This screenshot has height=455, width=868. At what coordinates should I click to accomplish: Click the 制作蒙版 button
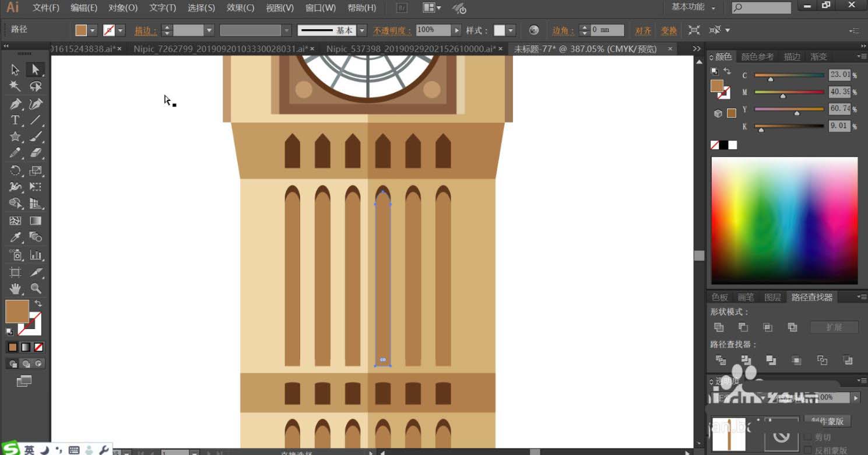click(x=827, y=421)
